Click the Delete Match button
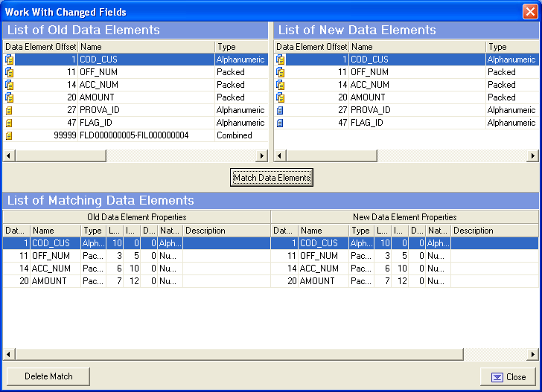The height and width of the screenshot is (392, 542). coord(48,376)
